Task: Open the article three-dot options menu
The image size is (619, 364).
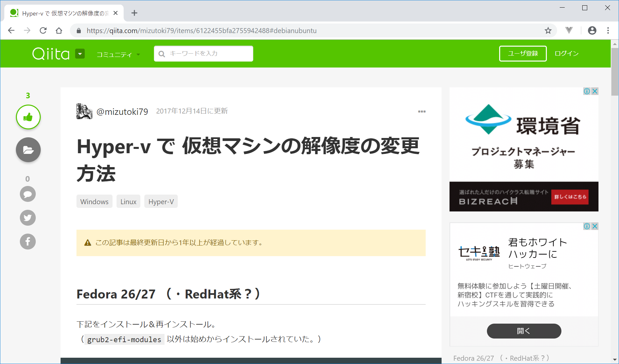Action: point(422,112)
